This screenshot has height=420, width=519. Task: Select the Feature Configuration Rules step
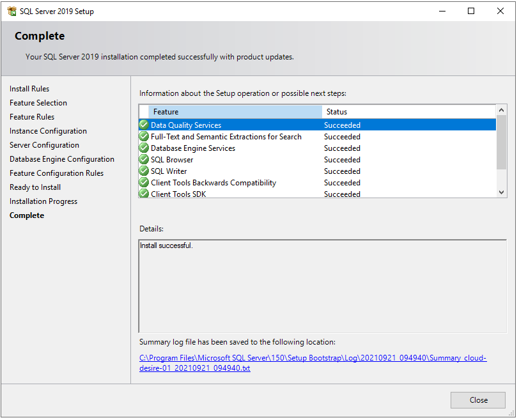point(57,173)
